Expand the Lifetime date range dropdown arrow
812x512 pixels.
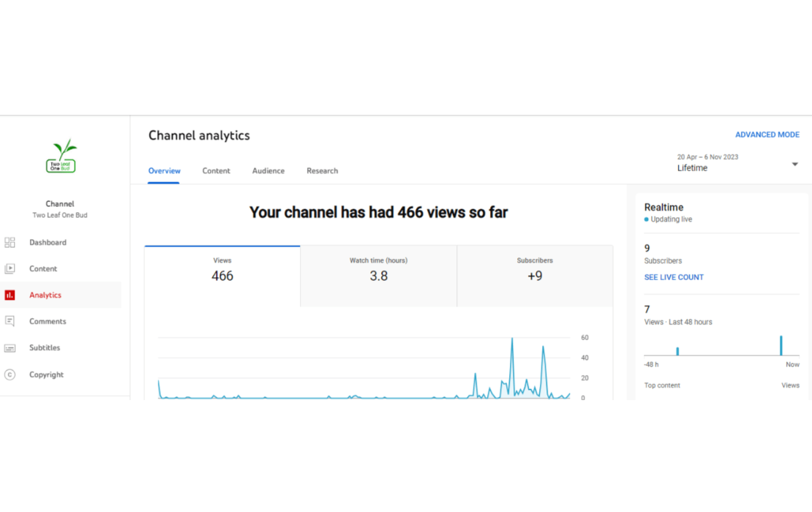(794, 164)
